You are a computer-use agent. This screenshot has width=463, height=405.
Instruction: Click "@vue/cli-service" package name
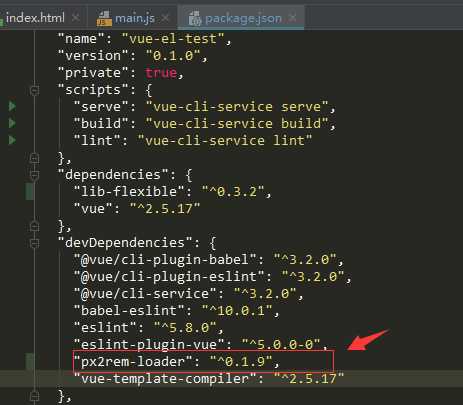tap(145, 294)
